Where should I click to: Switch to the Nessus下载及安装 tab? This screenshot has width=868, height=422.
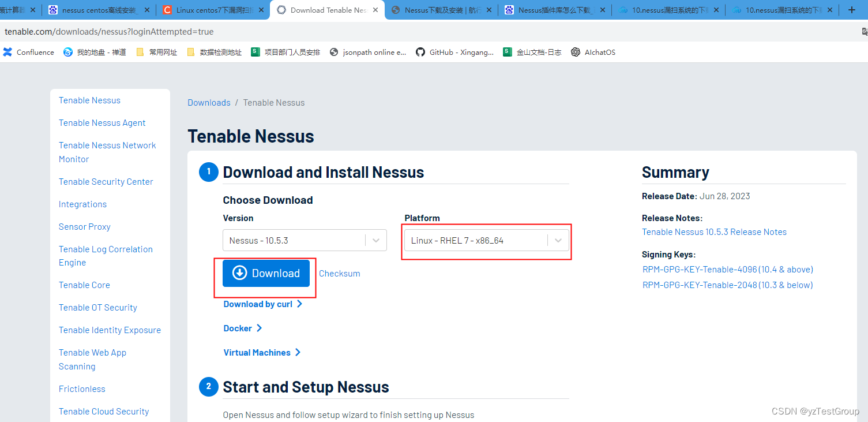pyautogui.click(x=441, y=10)
